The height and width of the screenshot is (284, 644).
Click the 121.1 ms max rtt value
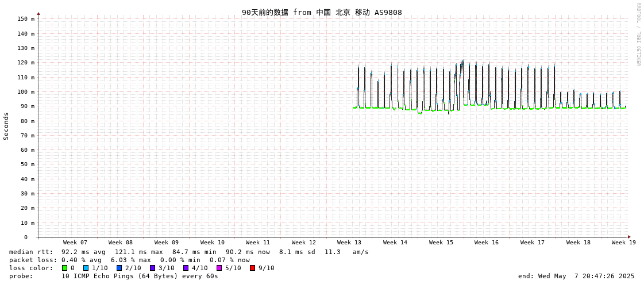[138, 252]
